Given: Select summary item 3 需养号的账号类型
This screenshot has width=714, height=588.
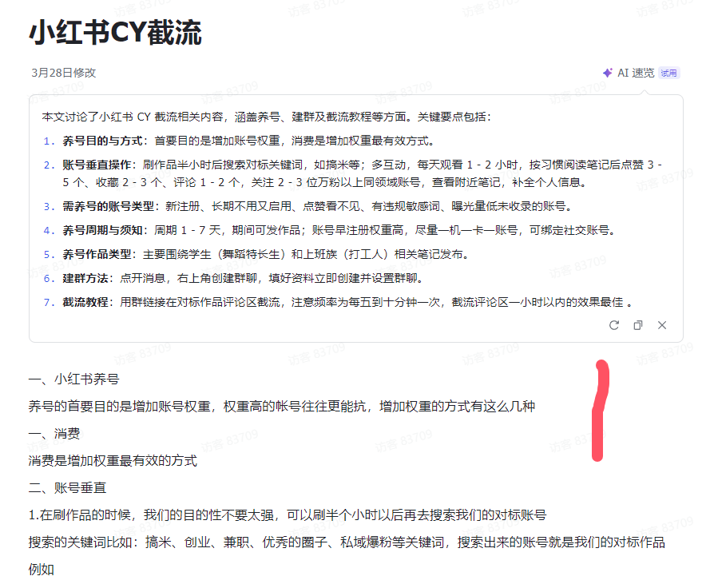Looking at the screenshot, I should click(110, 207).
